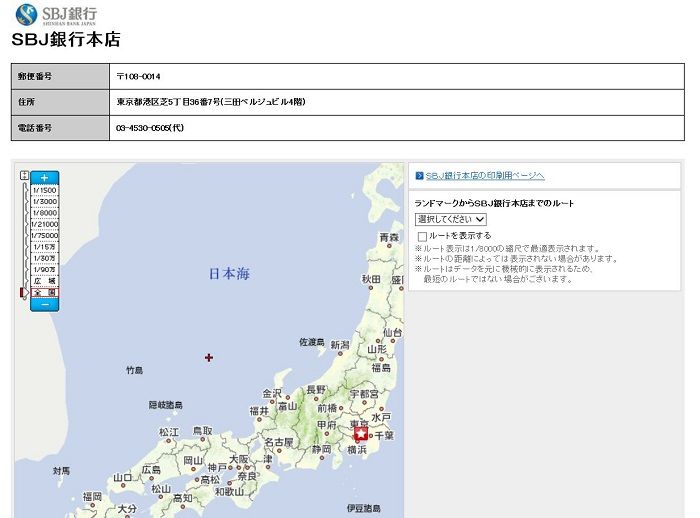Click the 日本海 label on the map
The width and height of the screenshot is (700, 518).
(229, 273)
